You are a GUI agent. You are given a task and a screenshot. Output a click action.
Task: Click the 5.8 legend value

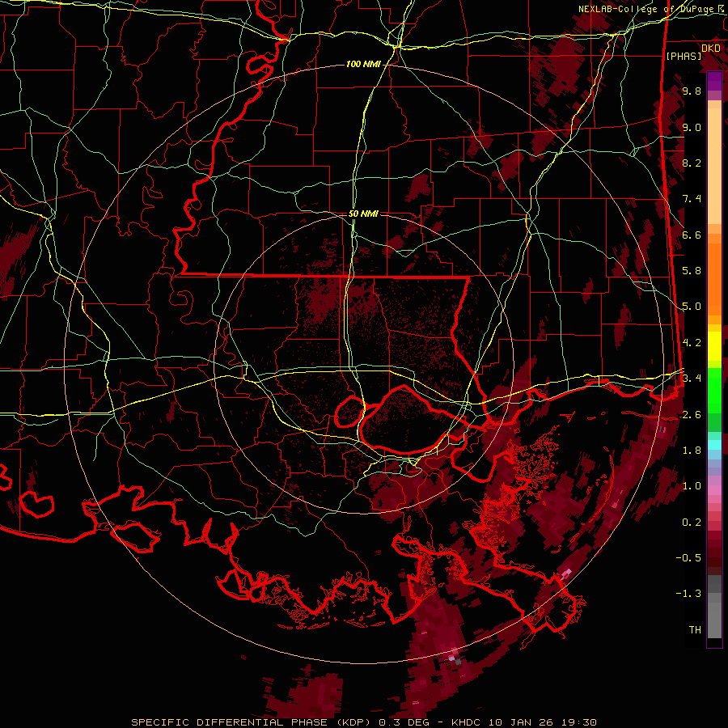[692, 271]
